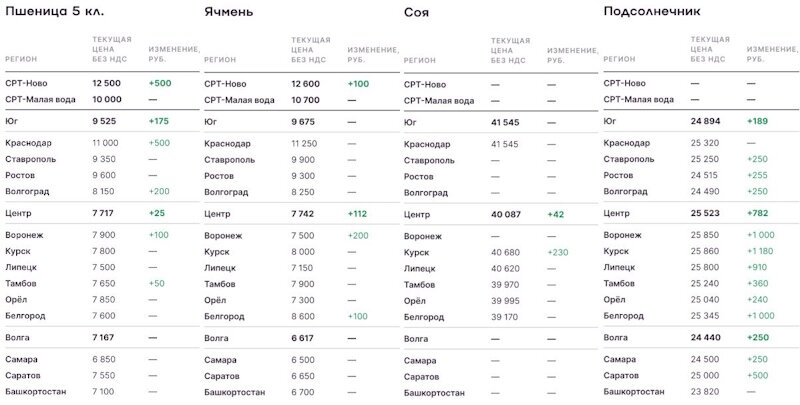Image resolution: width=800 pixels, height=405 pixels.
Task: Click barley Белгород price 8 600
Action: pos(303,316)
